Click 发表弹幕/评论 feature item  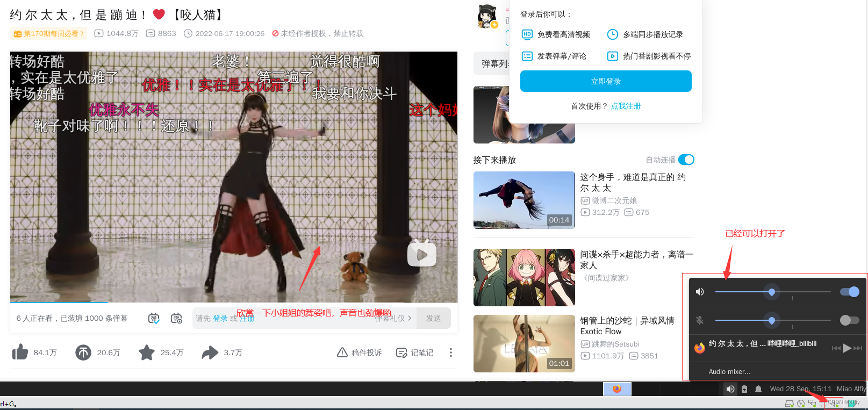(554, 56)
